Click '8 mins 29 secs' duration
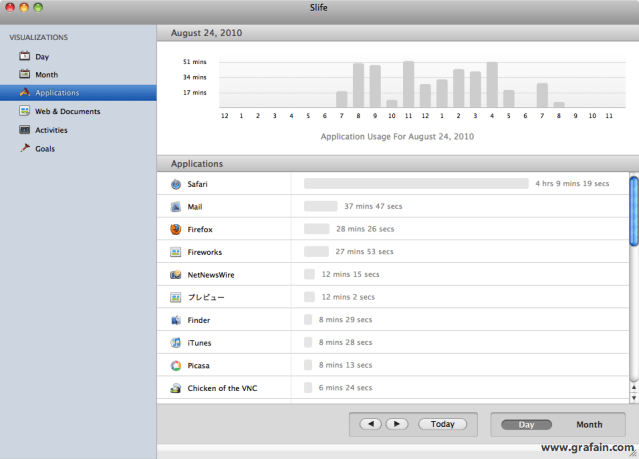Image resolution: width=639 pixels, height=459 pixels. [345, 320]
